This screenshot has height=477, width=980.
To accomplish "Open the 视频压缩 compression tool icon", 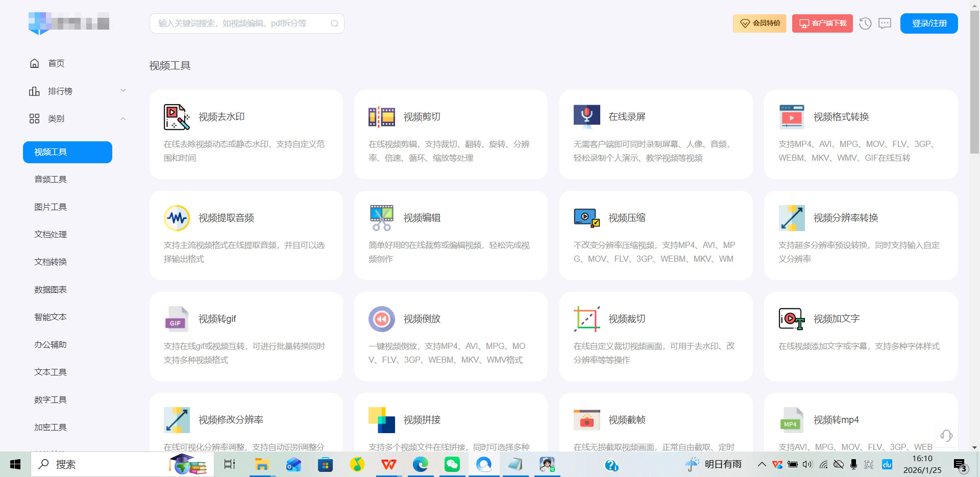I will (x=586, y=217).
